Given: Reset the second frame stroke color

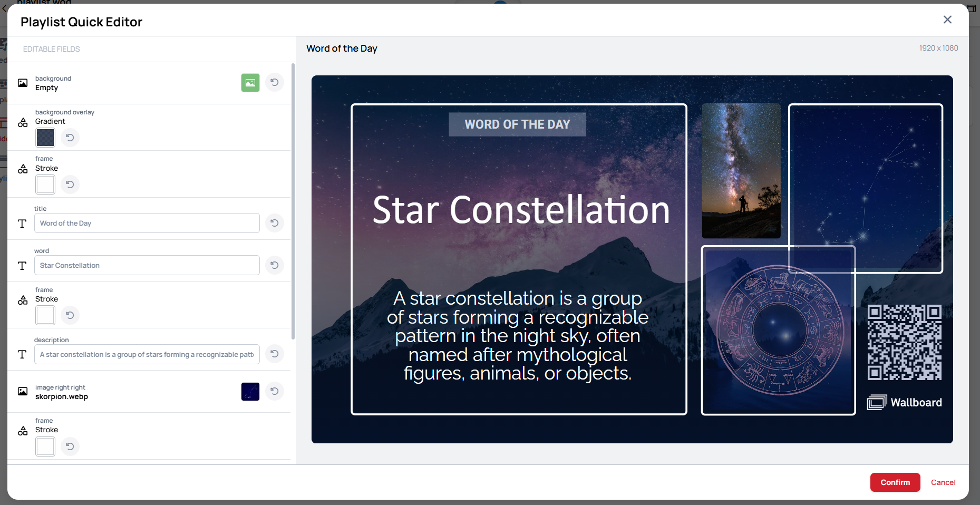Looking at the screenshot, I should coord(70,315).
